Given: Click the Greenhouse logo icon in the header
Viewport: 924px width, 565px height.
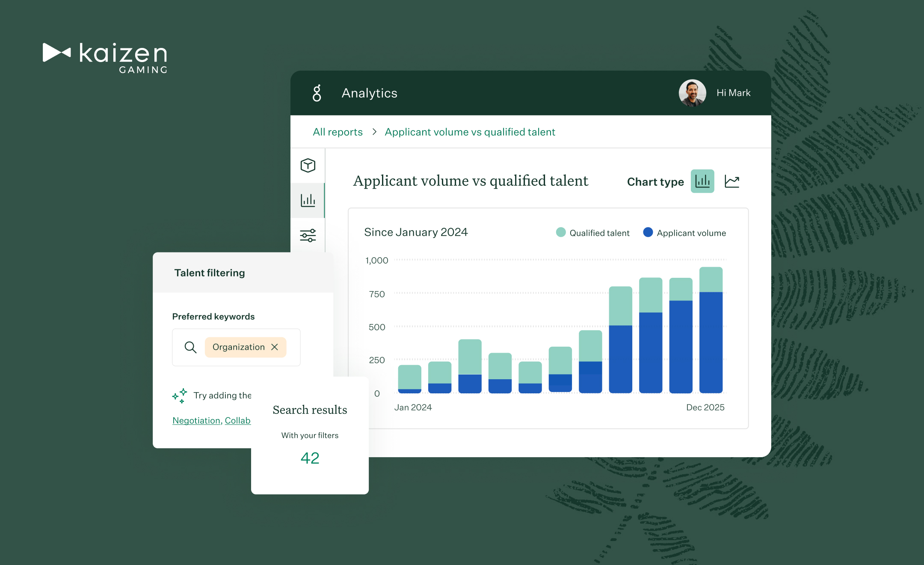Looking at the screenshot, I should click(317, 93).
